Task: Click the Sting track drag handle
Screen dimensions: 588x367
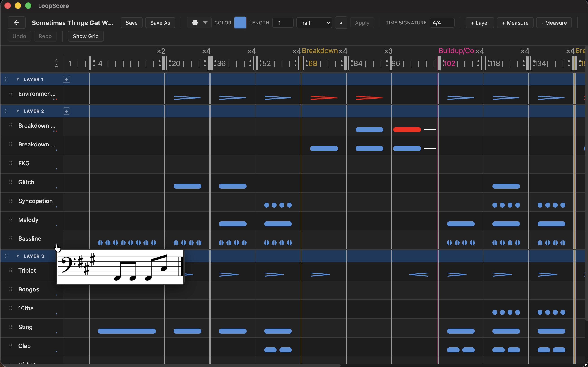Action: tap(11, 327)
